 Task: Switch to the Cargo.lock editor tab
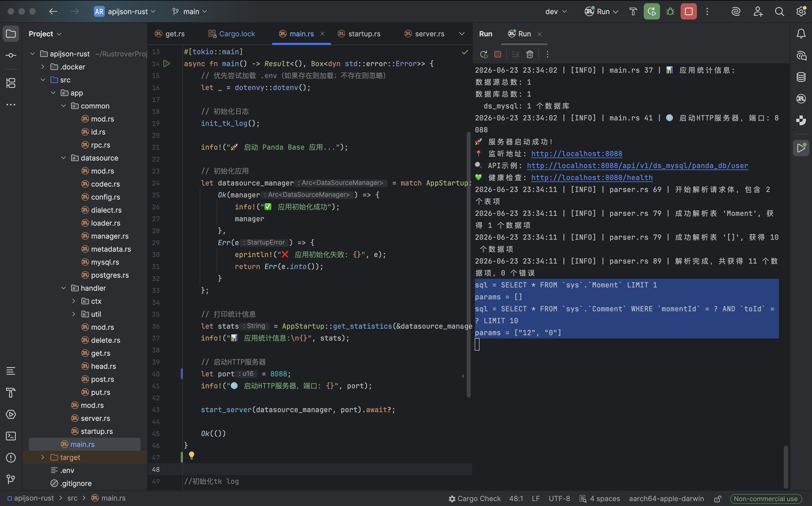coord(232,34)
